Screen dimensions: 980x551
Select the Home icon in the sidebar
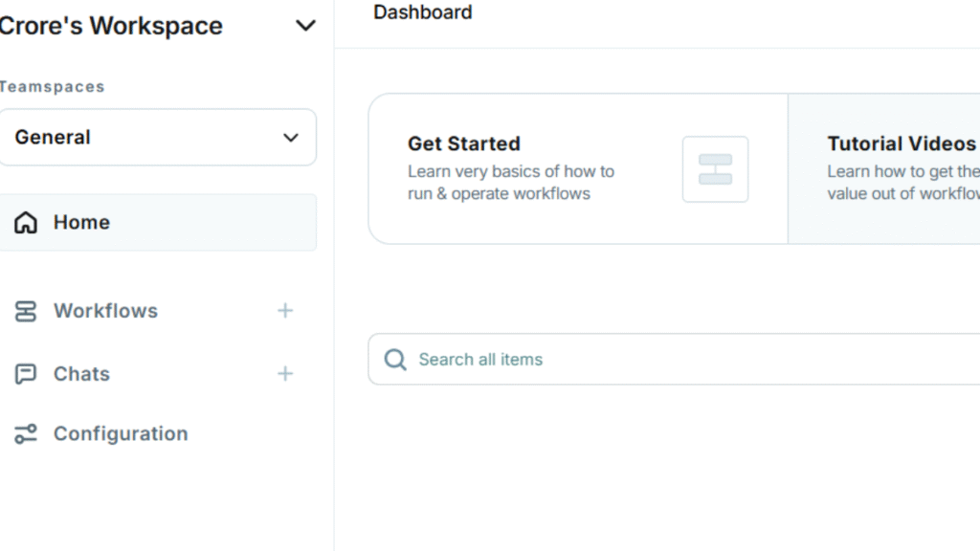(25, 222)
